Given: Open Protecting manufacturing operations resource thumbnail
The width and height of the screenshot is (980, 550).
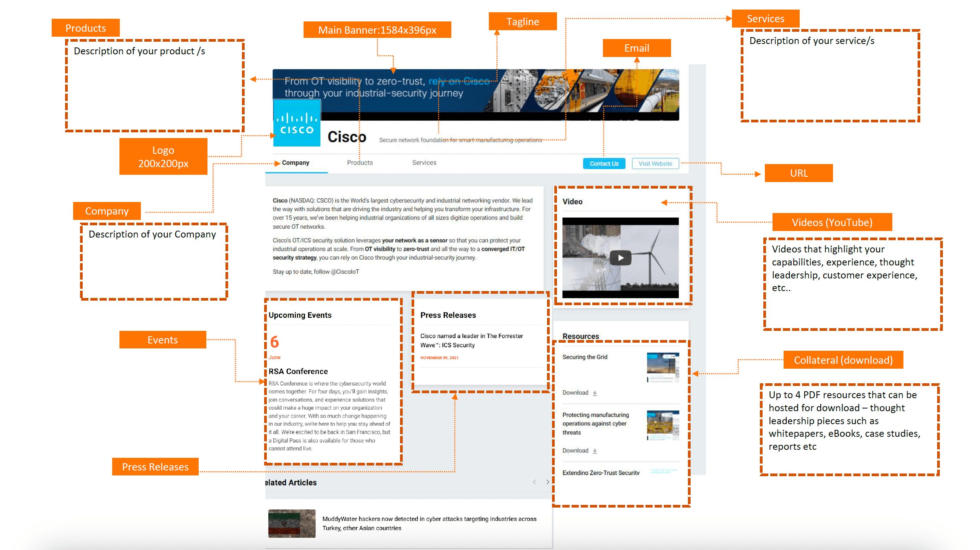Looking at the screenshot, I should click(x=663, y=425).
